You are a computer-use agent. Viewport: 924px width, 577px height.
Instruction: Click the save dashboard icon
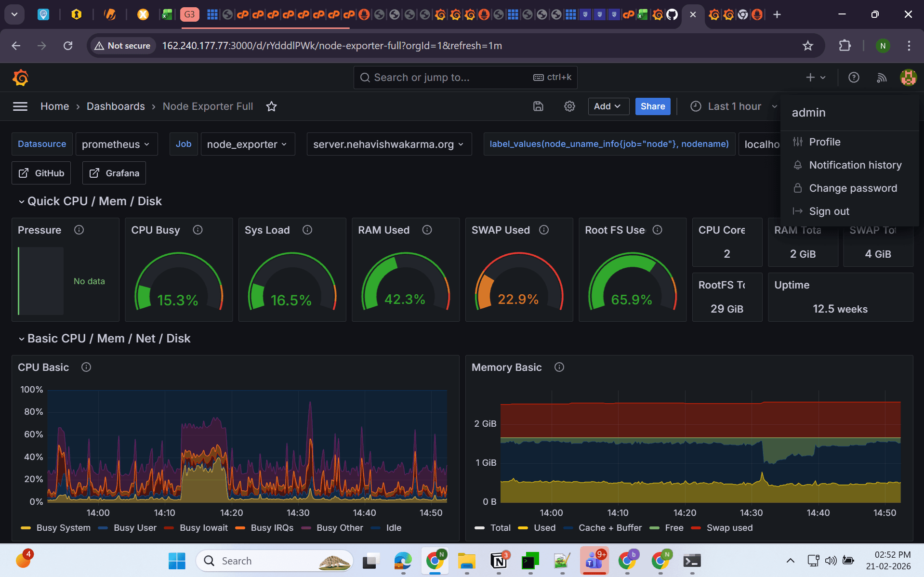pos(538,106)
